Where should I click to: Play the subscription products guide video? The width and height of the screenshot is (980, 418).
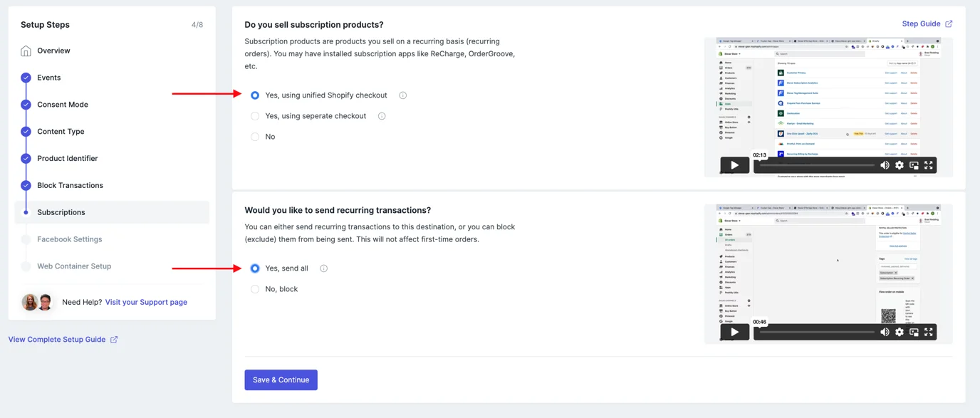(x=734, y=165)
